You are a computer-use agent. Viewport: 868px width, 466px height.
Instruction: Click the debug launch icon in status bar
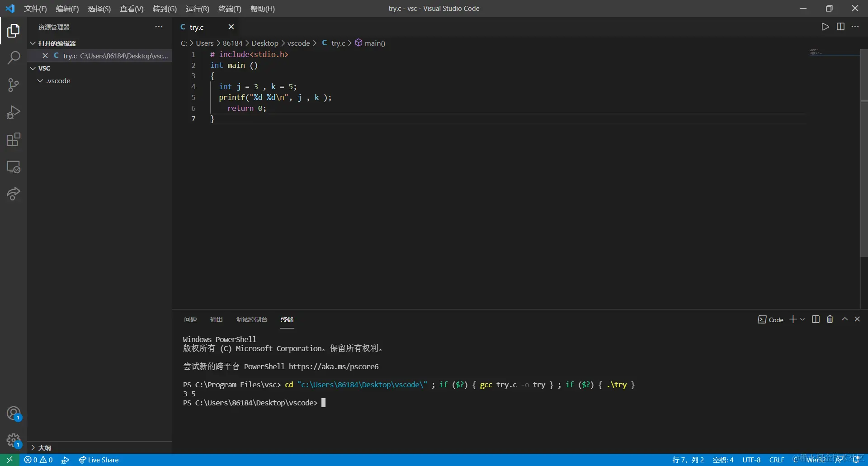(x=66, y=460)
